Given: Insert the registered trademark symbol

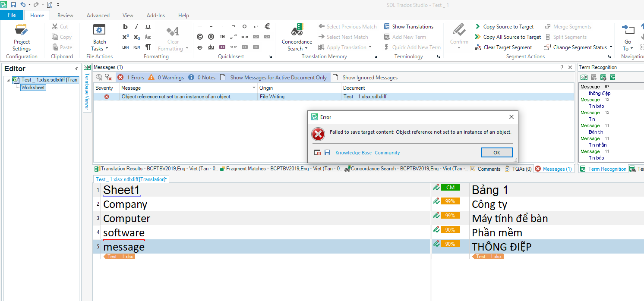Looking at the screenshot, I should 211,37.
